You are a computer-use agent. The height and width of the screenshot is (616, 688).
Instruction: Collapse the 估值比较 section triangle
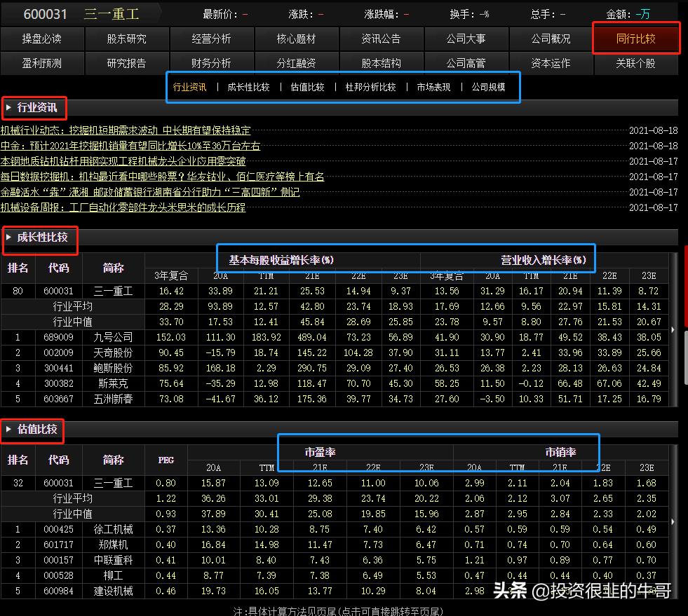click(x=8, y=429)
